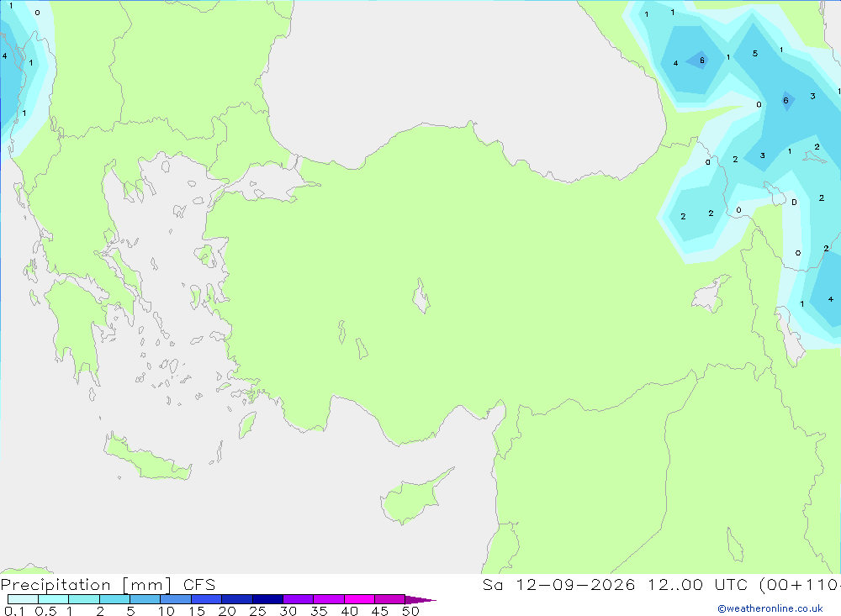The height and width of the screenshot is (616, 841).
Task: Click the 'Sa 12-09-2026 12..00 UTC' date text
Action: tap(616, 584)
